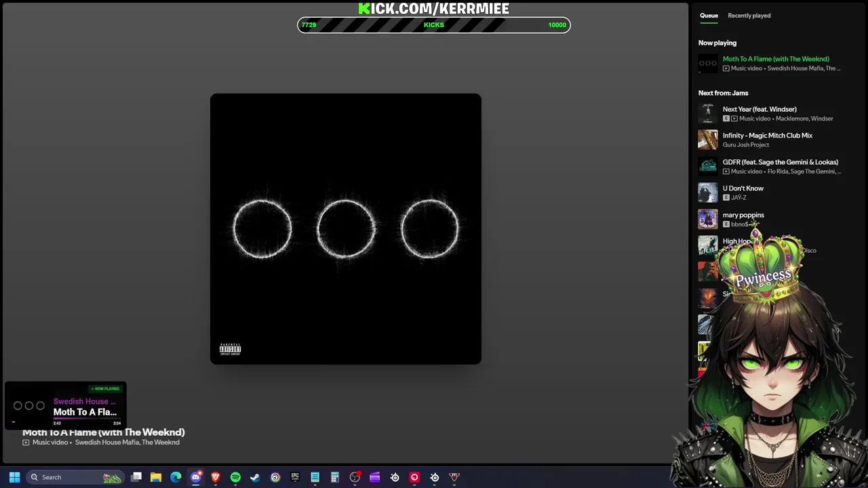Click the Music video icon in Now playing row

click(726, 68)
